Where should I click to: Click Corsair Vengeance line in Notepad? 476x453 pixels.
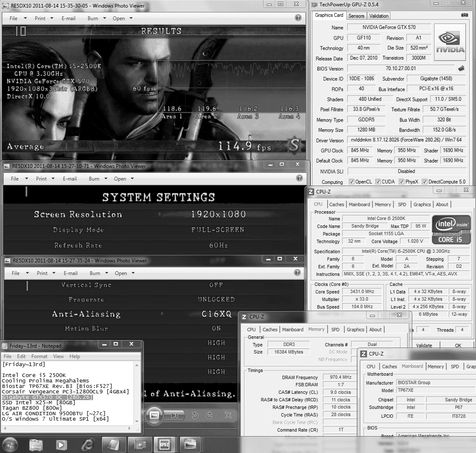(x=65, y=392)
